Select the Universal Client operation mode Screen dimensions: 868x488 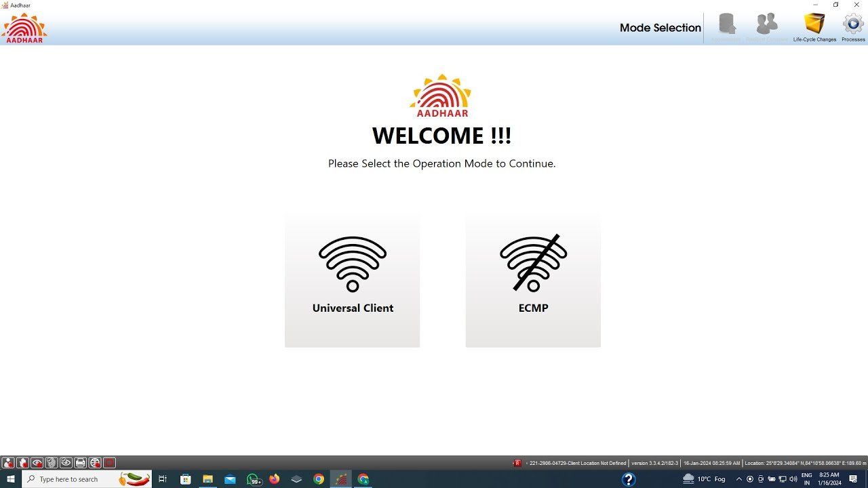pyautogui.click(x=352, y=280)
